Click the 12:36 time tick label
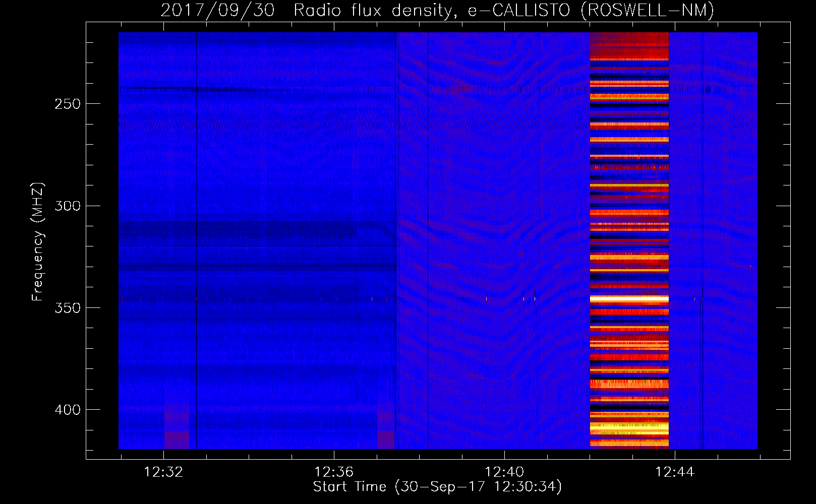816x504 pixels. [x=334, y=472]
